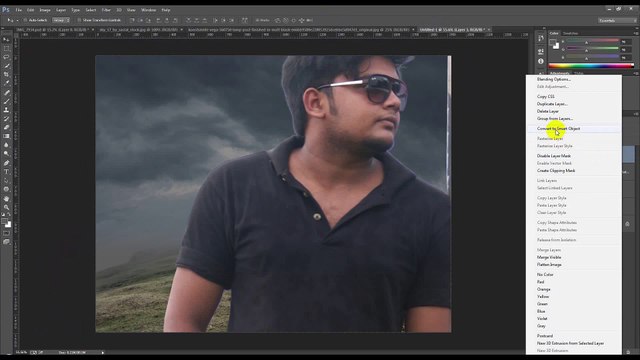Open the Info panel icon

click(541, 61)
